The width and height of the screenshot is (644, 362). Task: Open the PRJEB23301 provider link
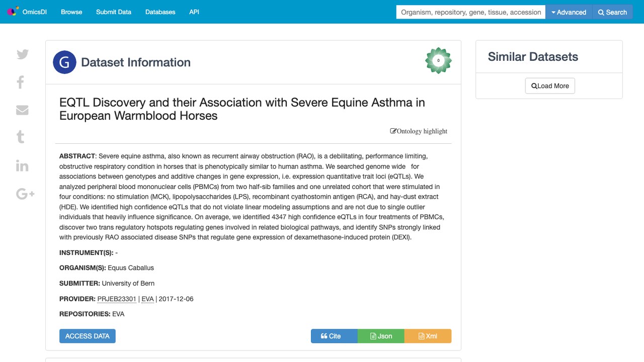point(117,299)
